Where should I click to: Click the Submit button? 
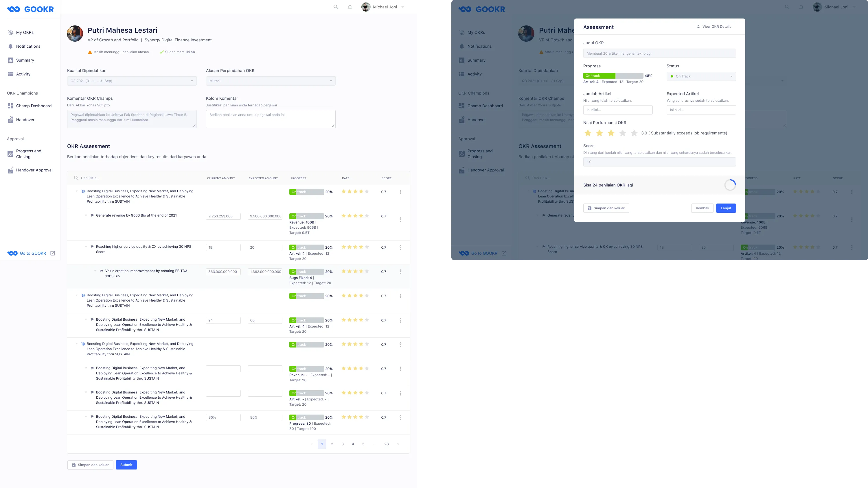126,464
